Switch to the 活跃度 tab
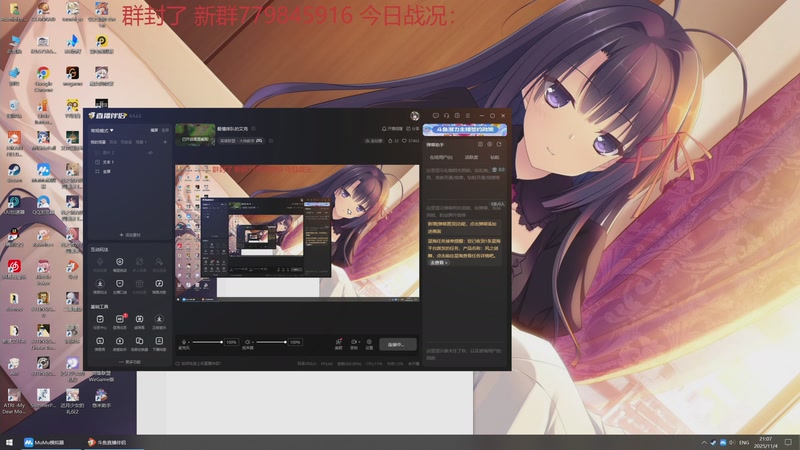Screen dimensions: 800x450 tap(471, 157)
